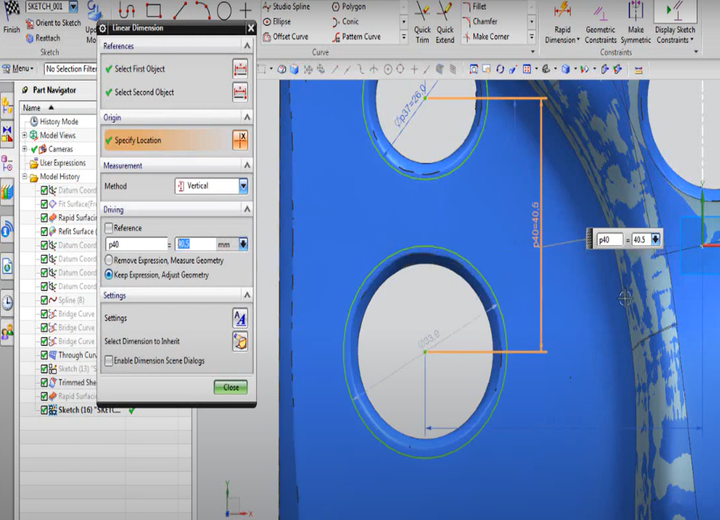The width and height of the screenshot is (720, 520).
Task: Open the Method Vertical dropdown
Action: pos(243,186)
